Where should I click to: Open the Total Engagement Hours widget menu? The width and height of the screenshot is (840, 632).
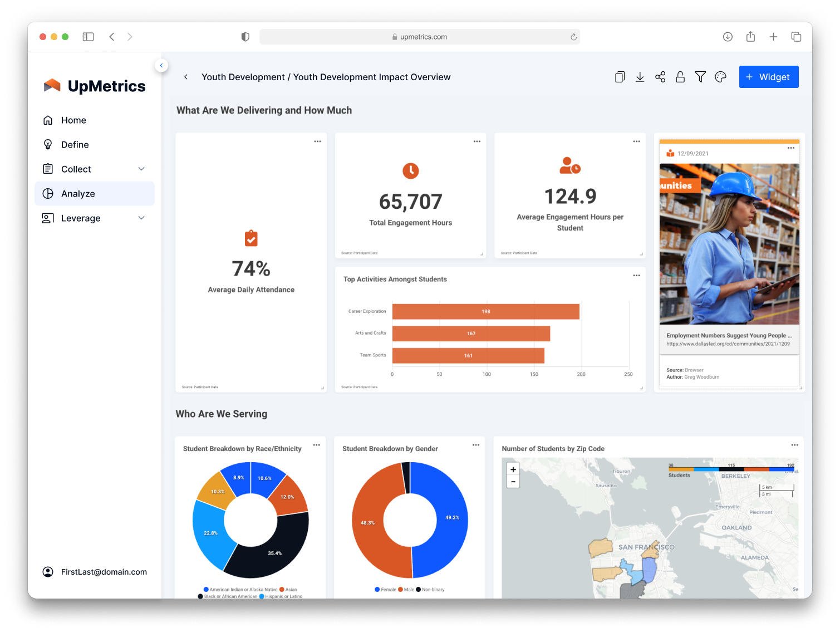coord(477,141)
